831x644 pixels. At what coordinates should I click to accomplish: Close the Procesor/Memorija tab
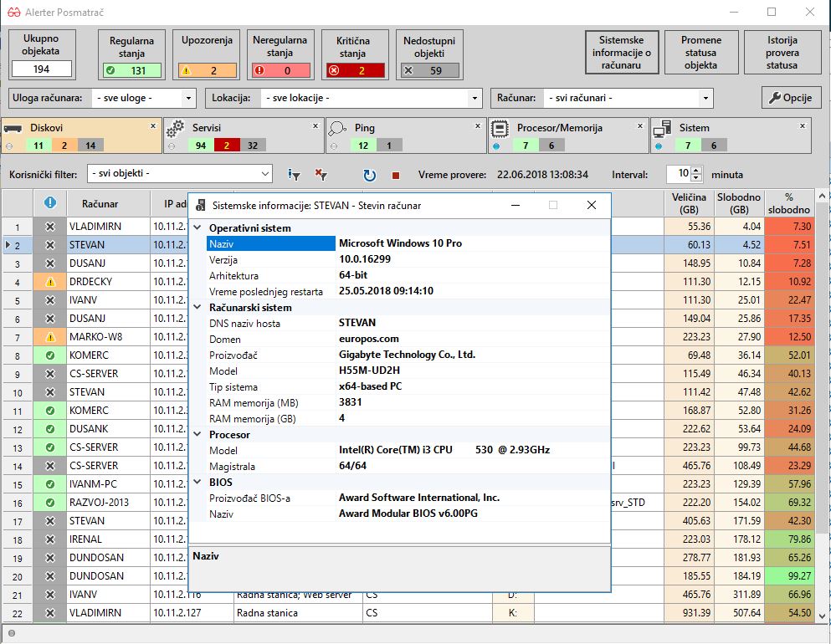coord(639,126)
